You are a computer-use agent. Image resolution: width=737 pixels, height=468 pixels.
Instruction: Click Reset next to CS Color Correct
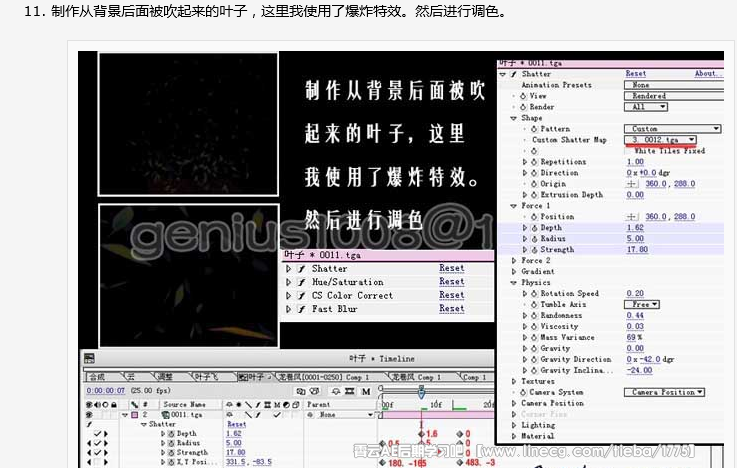(452, 295)
